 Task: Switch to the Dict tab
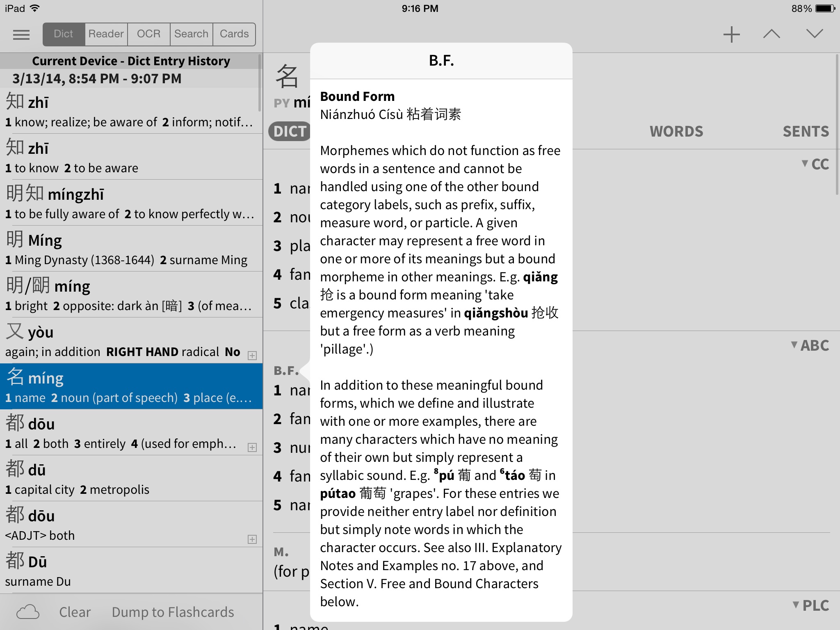tap(64, 34)
